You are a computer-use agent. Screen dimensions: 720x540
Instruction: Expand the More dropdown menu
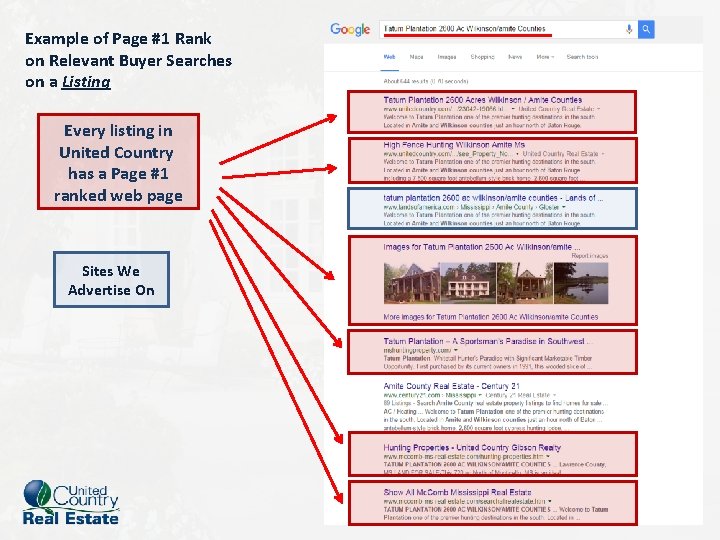tap(545, 57)
